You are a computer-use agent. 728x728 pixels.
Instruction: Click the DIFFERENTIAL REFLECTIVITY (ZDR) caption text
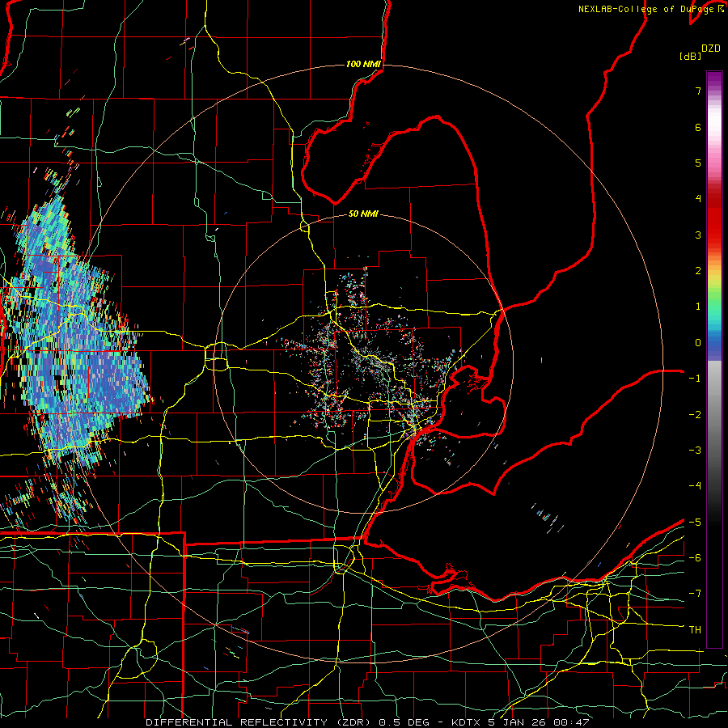coord(260,722)
